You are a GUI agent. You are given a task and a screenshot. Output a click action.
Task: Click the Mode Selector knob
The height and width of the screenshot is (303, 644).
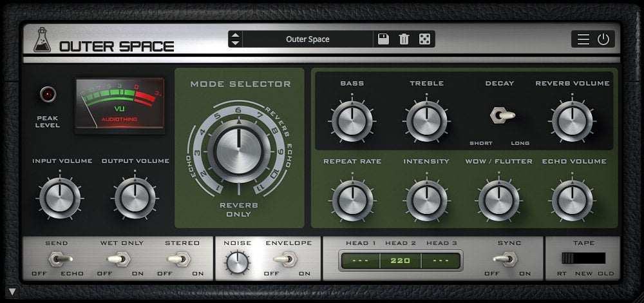[239, 151]
